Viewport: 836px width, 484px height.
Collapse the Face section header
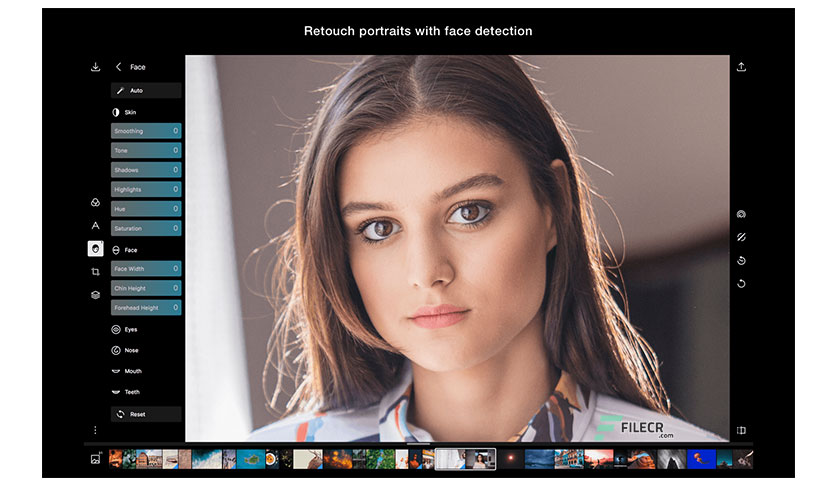[125, 250]
